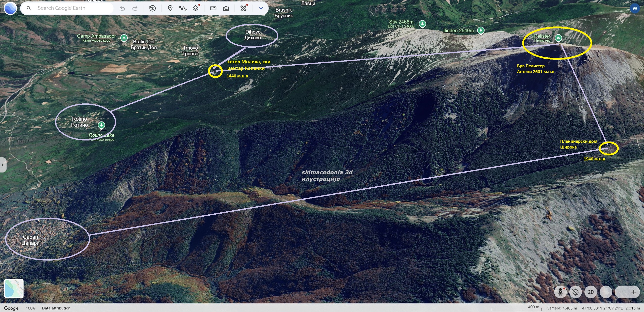Switch the view to 2D mode

(591, 292)
